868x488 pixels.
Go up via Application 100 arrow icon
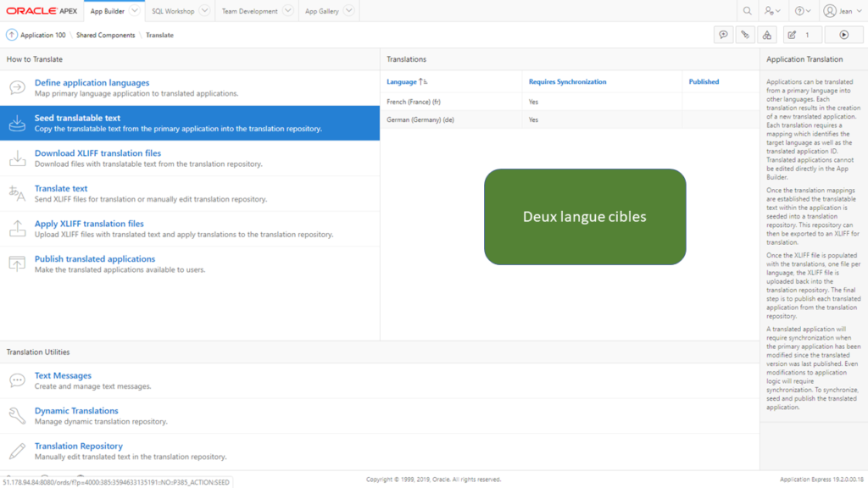point(12,35)
